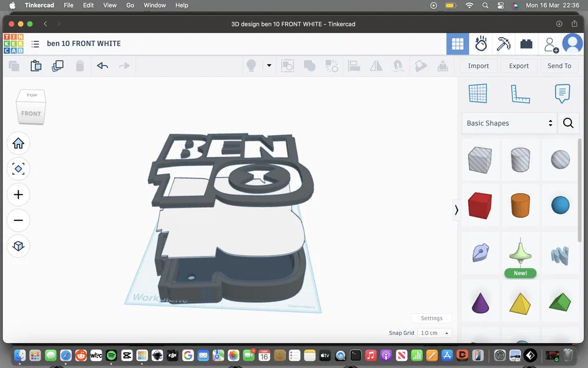Expand the light bulb visibility dropdown arrow

[268, 66]
